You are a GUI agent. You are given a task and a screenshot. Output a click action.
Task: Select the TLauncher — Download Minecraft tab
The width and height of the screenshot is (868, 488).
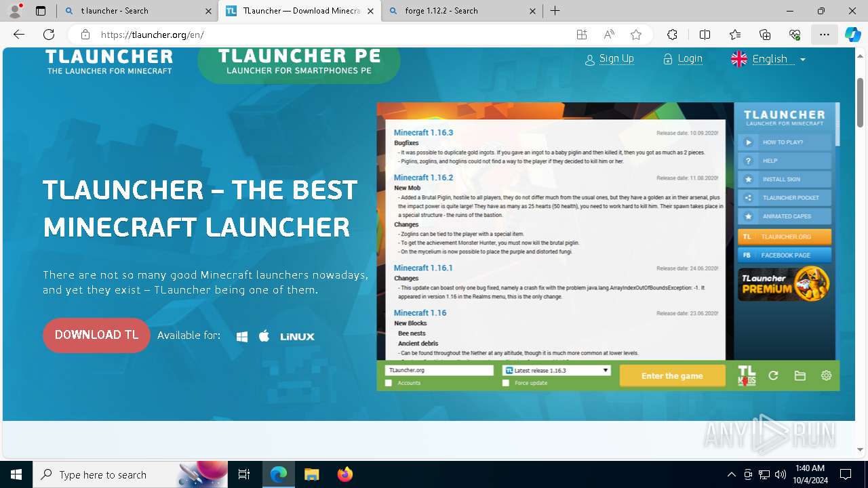tap(300, 11)
